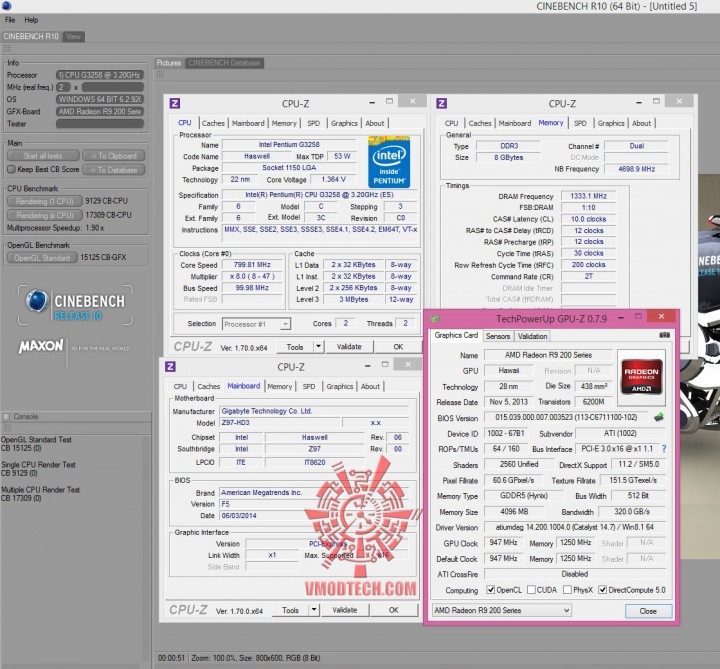The image size is (720, 669).
Task: Click Multiple CPU Render Test console entry
Action: [40, 494]
